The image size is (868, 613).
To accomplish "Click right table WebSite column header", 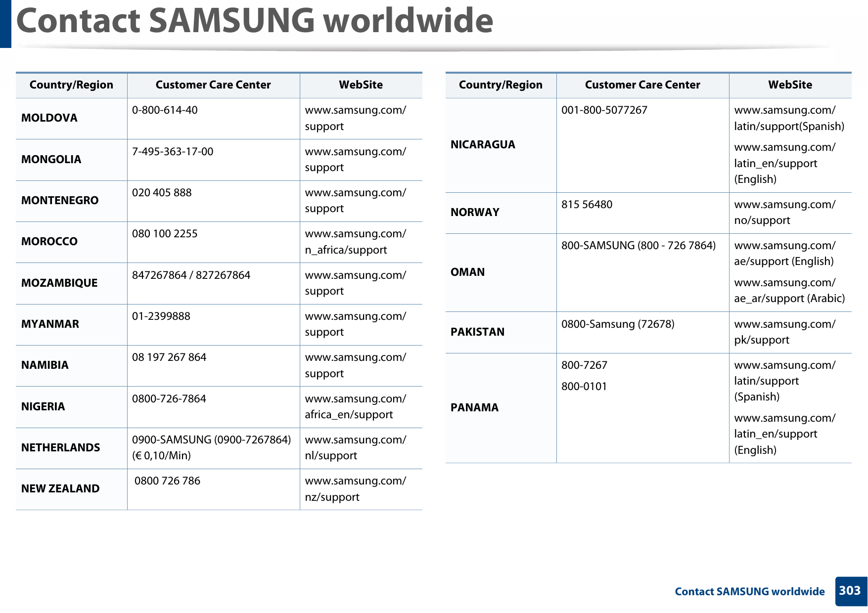I will (790, 85).
